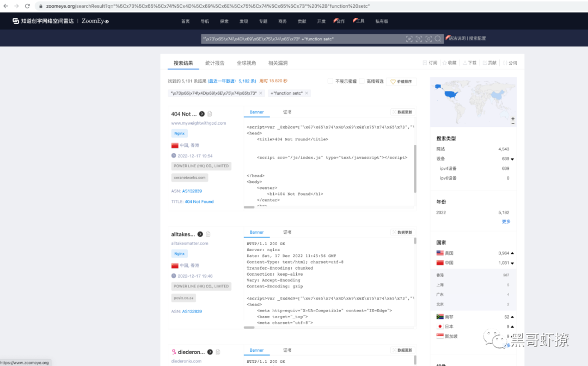Click the favorite (收藏) star button
The width and height of the screenshot is (588, 366).
click(450, 63)
